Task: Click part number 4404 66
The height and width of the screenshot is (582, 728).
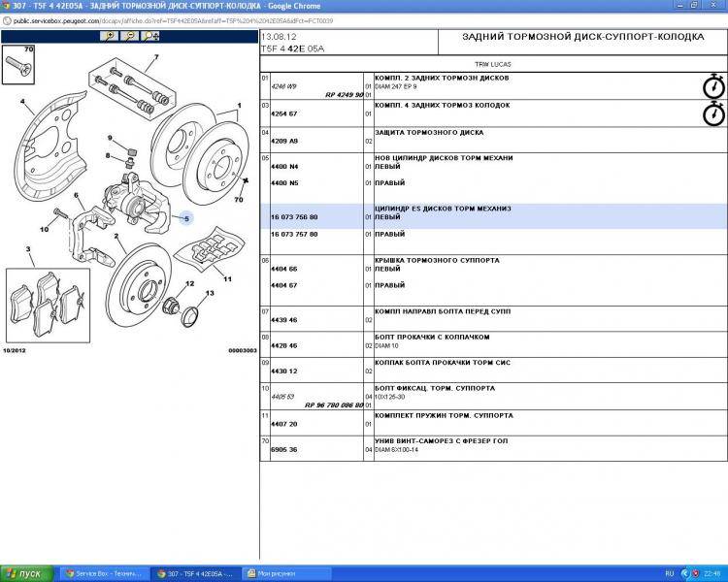Action: (283, 269)
